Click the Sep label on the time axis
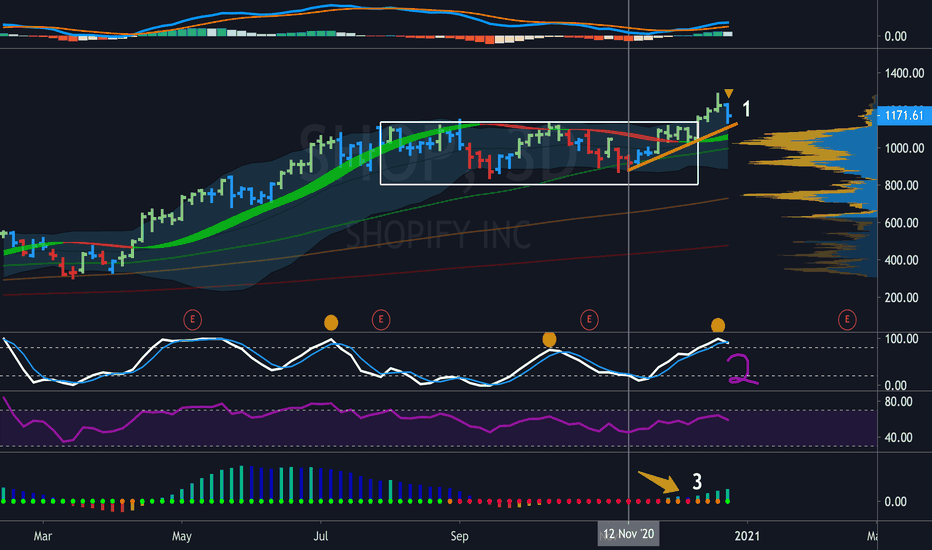Screen dimensions: 932x550 pyautogui.click(x=459, y=536)
